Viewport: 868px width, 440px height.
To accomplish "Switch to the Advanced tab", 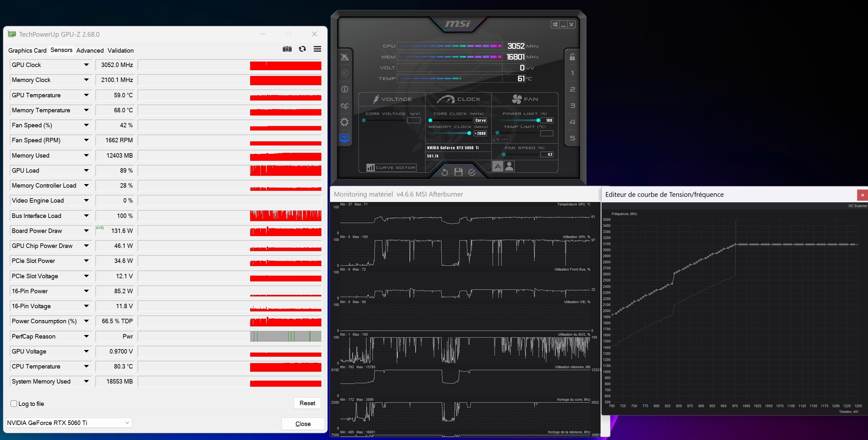I will point(90,50).
